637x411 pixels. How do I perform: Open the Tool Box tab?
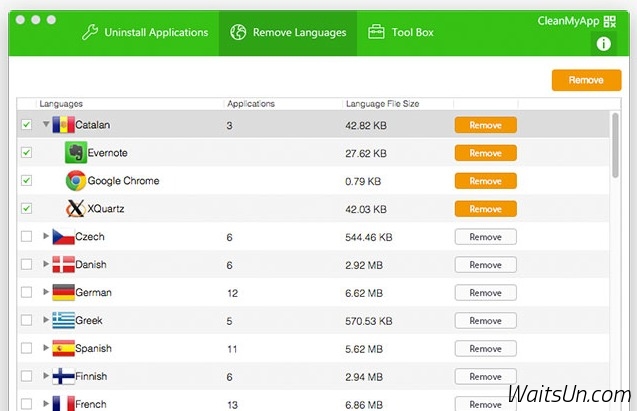[x=401, y=32]
